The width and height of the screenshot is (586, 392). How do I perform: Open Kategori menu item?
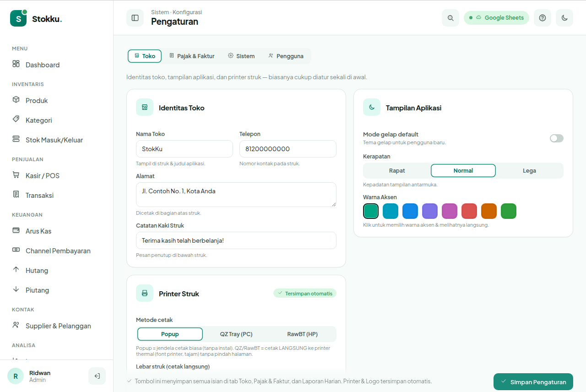(56, 120)
